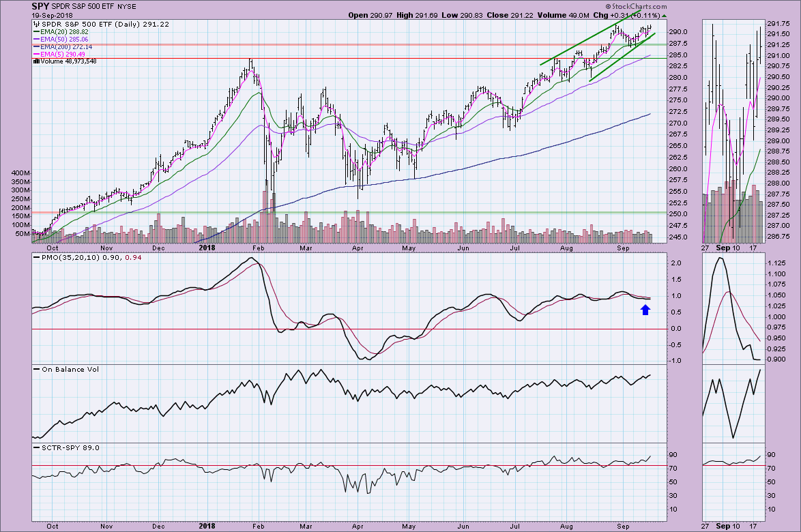This screenshot has width=801, height=532.
Task: Click the NYSE exchange label
Action: [127, 7]
